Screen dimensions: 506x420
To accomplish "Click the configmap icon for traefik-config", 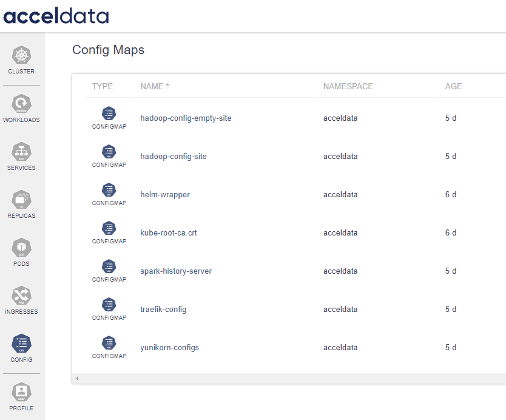I will point(109,305).
